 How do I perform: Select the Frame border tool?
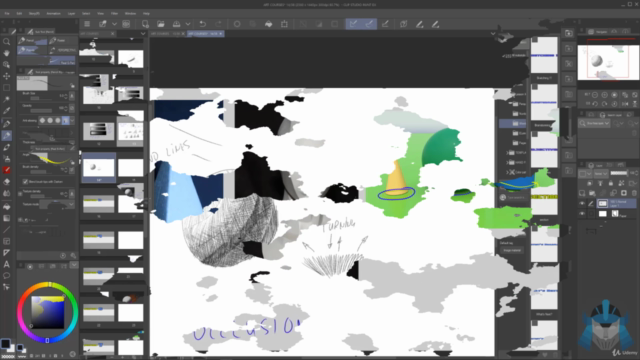tap(7, 241)
